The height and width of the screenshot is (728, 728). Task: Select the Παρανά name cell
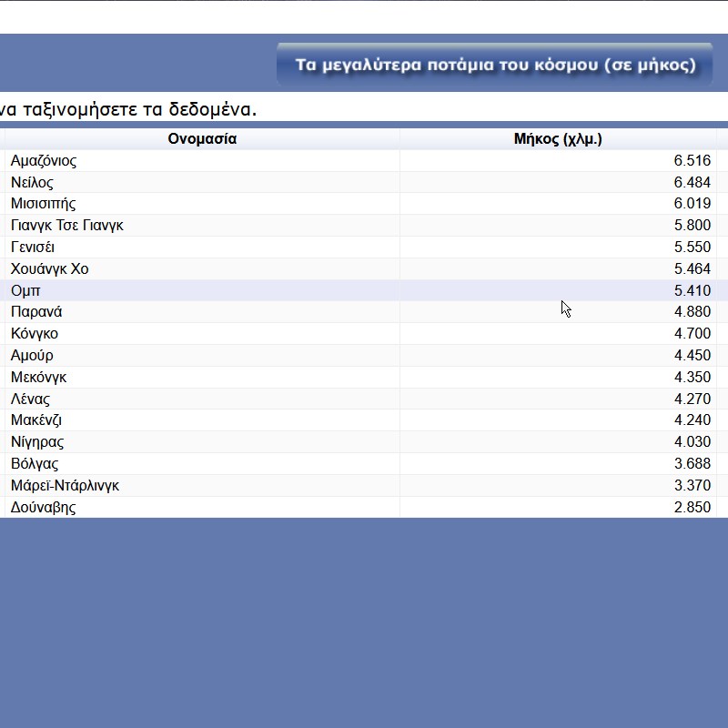coord(202,311)
